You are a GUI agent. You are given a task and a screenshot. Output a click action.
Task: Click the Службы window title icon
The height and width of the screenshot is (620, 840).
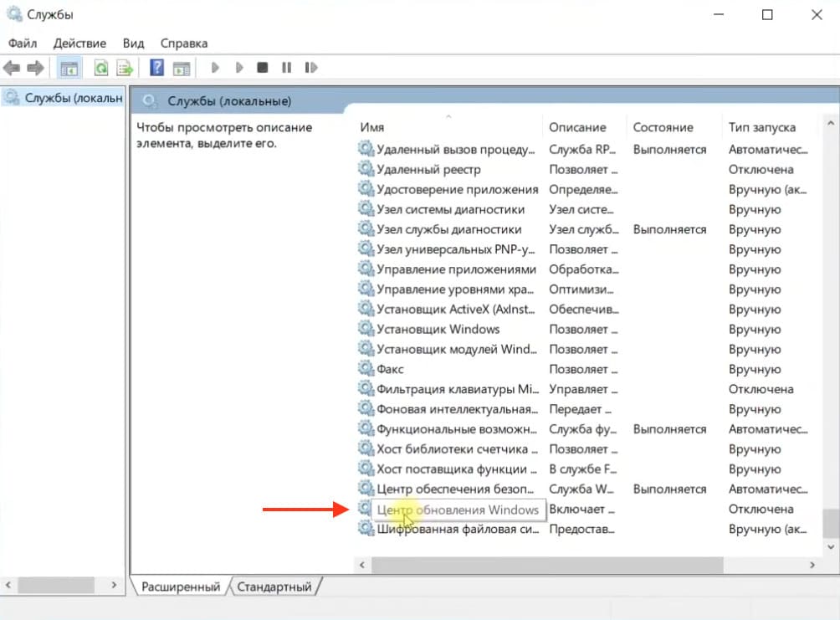pos(14,13)
